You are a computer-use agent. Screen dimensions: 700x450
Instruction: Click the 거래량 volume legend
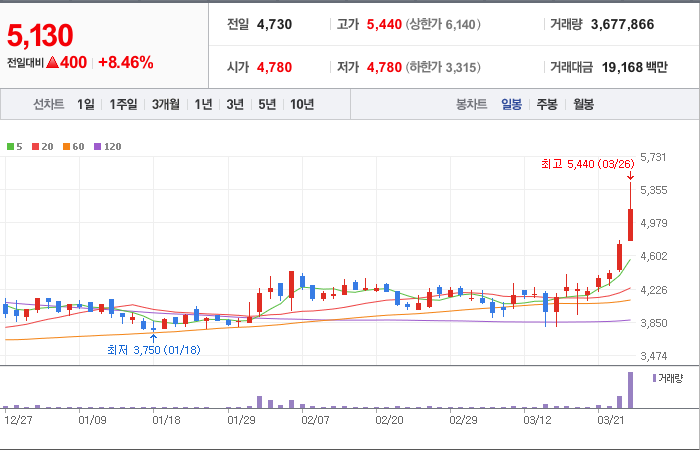[x=667, y=379]
